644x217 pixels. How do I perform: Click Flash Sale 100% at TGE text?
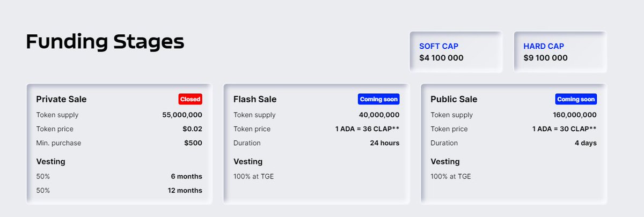(253, 176)
